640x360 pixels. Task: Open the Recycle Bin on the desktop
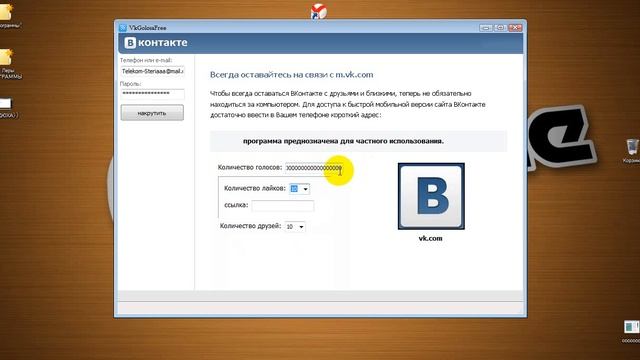(632, 148)
